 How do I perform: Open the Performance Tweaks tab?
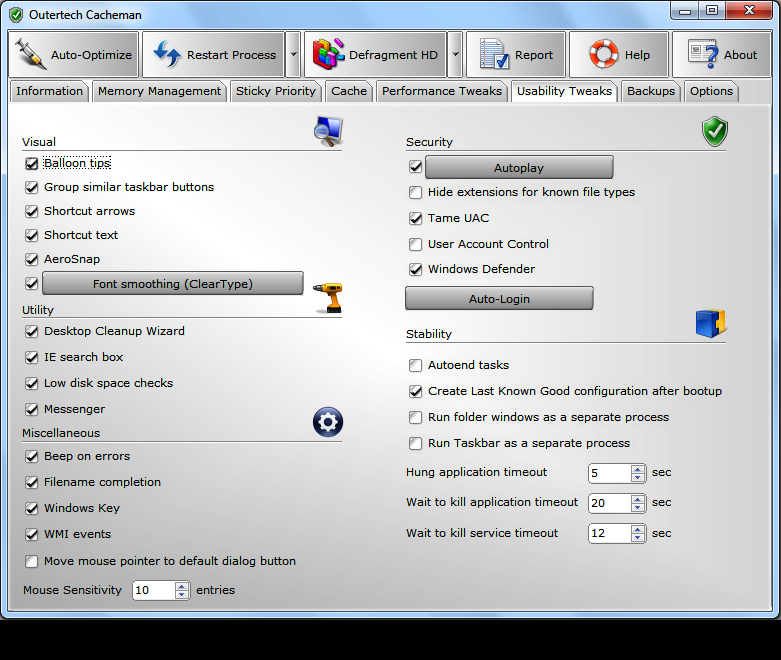[442, 91]
